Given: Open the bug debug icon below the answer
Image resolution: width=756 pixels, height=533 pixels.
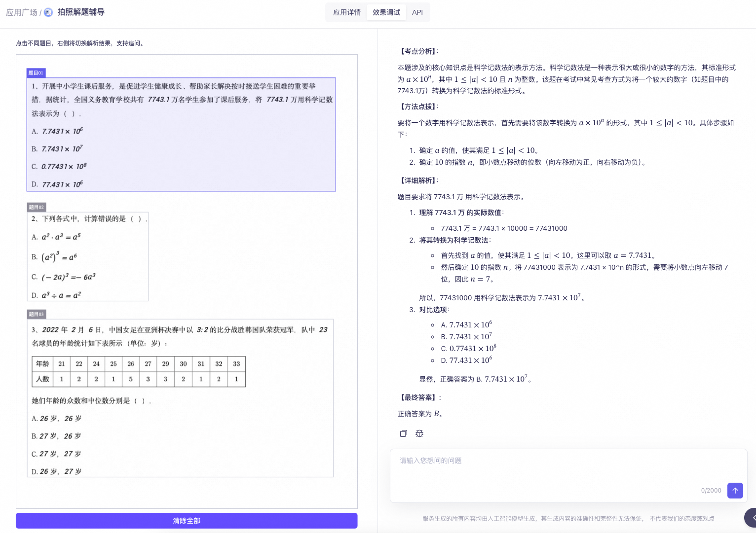Looking at the screenshot, I should click(419, 433).
